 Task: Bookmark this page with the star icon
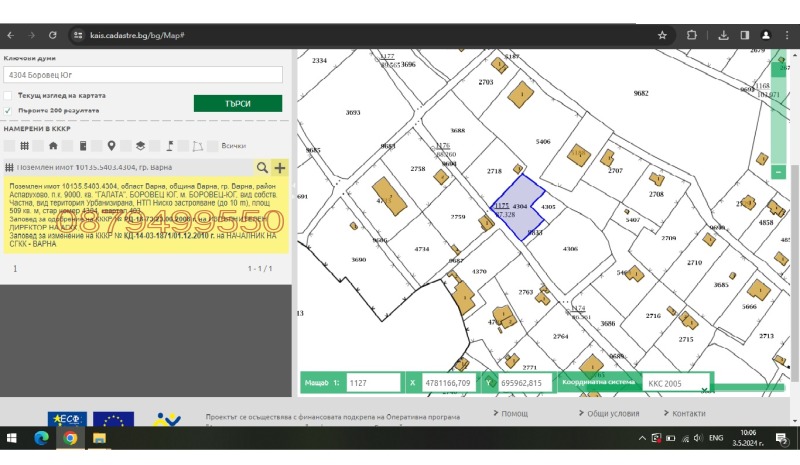662,35
